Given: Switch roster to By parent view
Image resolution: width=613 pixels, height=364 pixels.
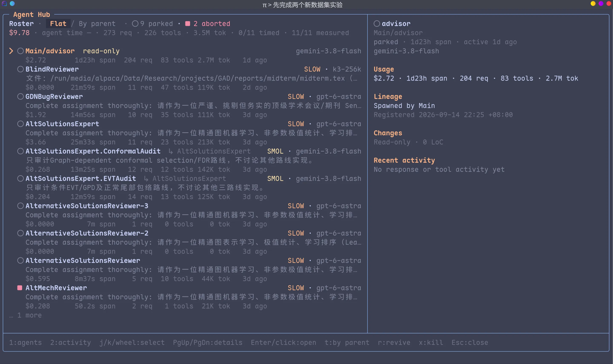Looking at the screenshot, I should [97, 24].
